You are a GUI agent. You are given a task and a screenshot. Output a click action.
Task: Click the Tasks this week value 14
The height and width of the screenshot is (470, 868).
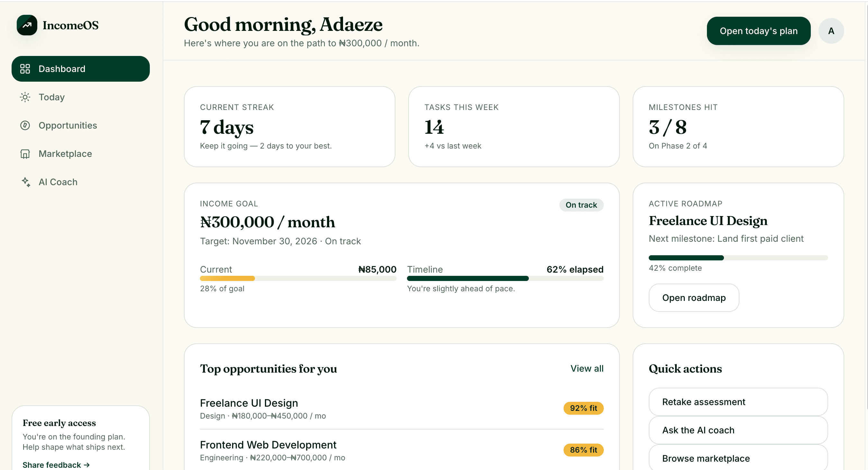[434, 127]
